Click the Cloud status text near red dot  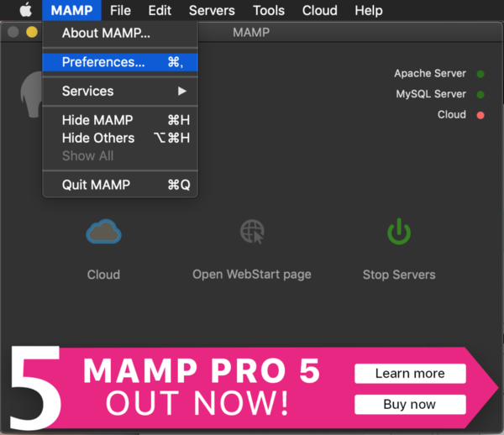click(452, 115)
